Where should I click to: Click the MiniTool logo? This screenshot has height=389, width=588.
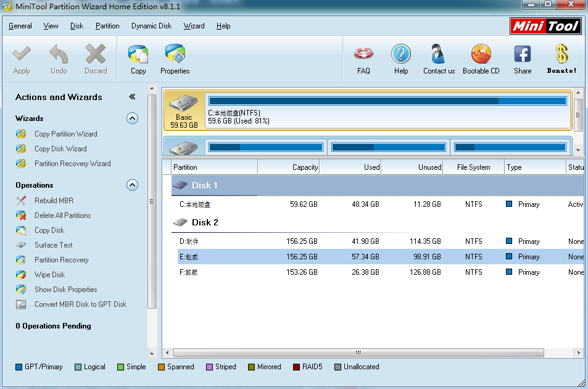[x=545, y=27]
